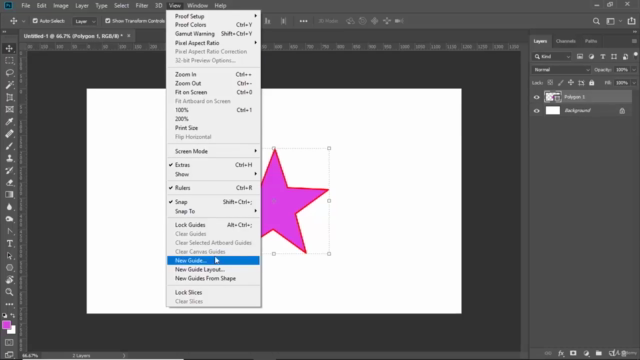Toggle Lock all layer lock icon

pyautogui.click(x=591, y=83)
